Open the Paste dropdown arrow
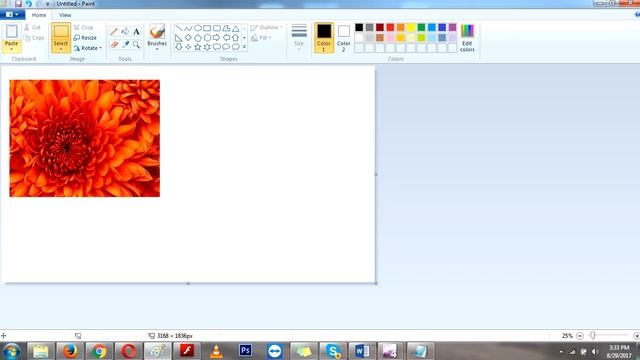 (11, 49)
